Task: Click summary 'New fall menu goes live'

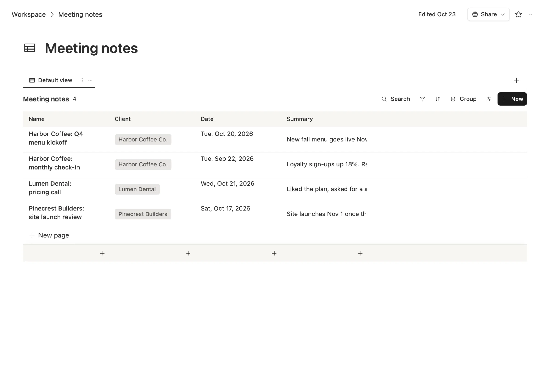Action: click(x=327, y=140)
